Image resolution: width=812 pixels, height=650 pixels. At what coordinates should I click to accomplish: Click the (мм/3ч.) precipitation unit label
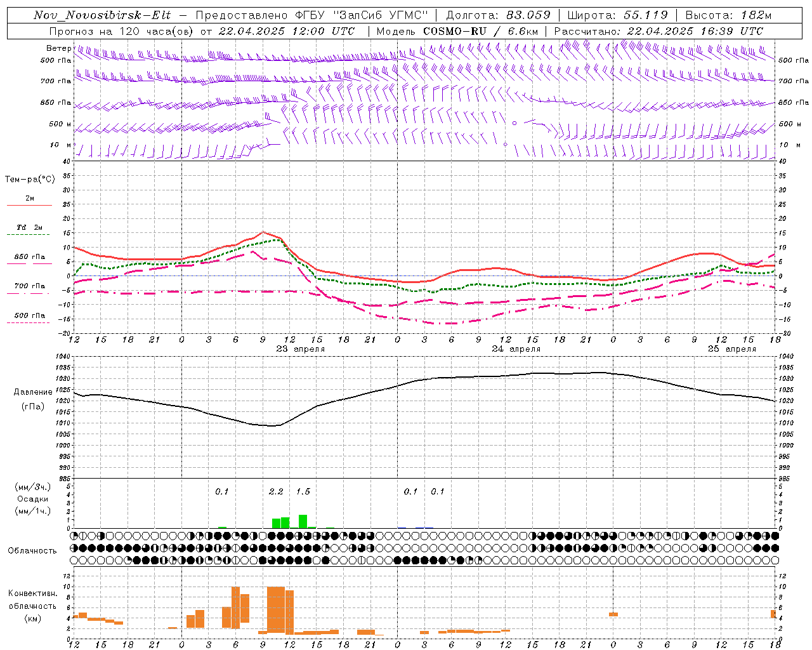click(32, 487)
